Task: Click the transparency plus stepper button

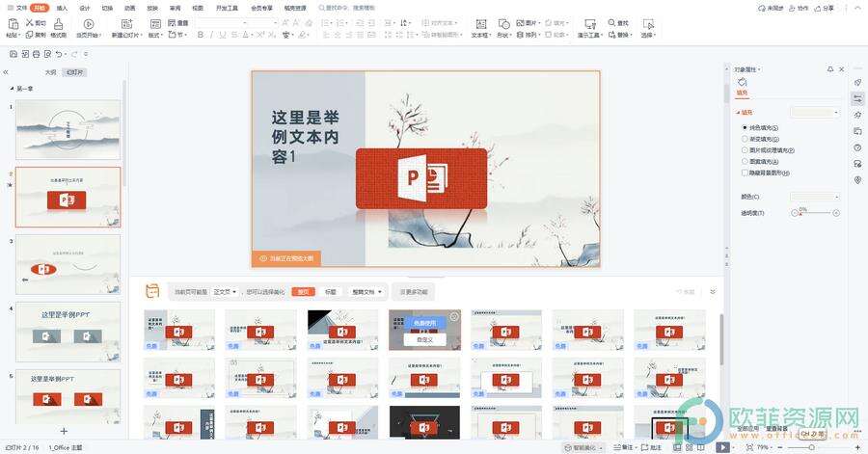Action: (836, 213)
